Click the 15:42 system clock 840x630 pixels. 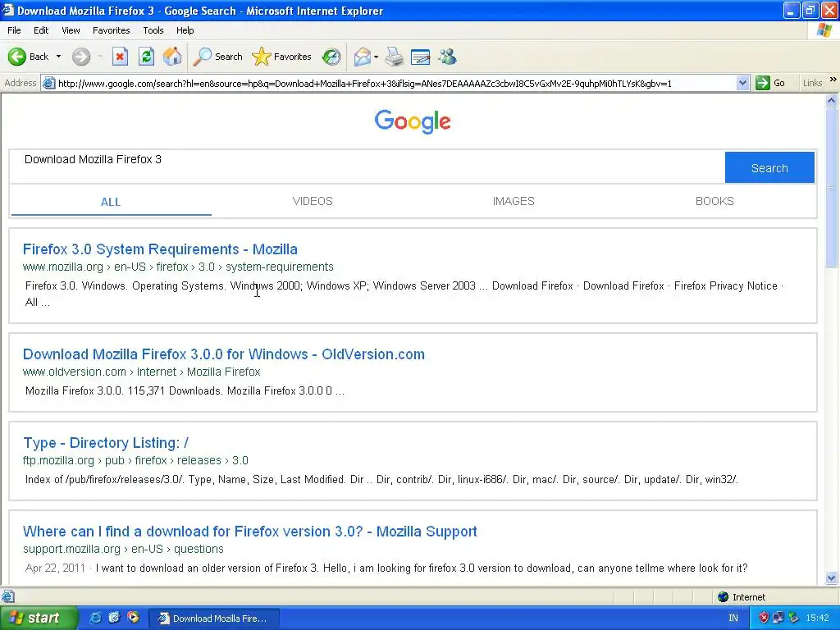coord(817,618)
